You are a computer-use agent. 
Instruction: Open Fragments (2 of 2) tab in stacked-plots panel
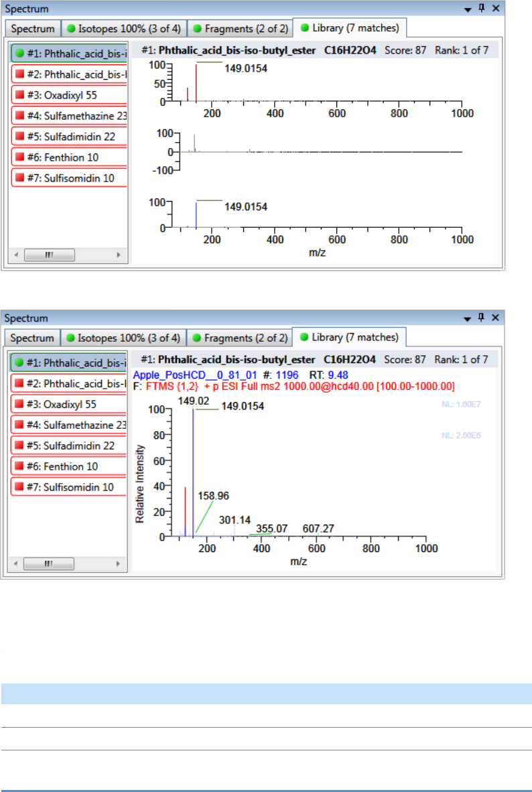[240, 29]
